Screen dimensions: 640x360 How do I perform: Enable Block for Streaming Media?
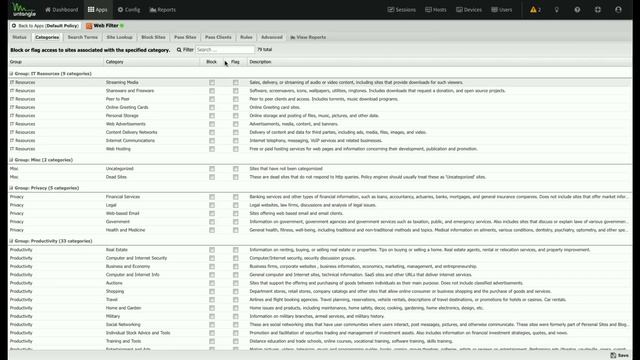click(x=212, y=82)
